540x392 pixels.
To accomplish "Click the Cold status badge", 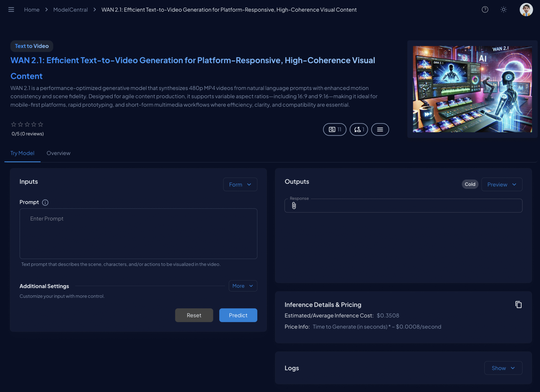I will pyautogui.click(x=470, y=184).
